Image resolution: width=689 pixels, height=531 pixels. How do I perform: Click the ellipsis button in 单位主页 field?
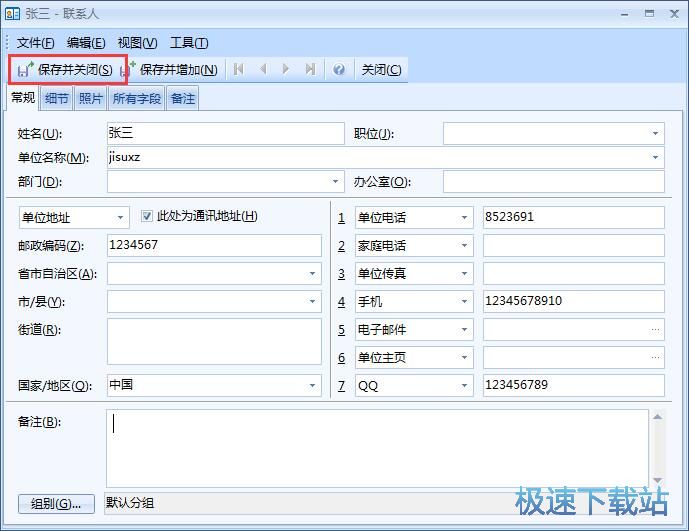tap(655, 357)
